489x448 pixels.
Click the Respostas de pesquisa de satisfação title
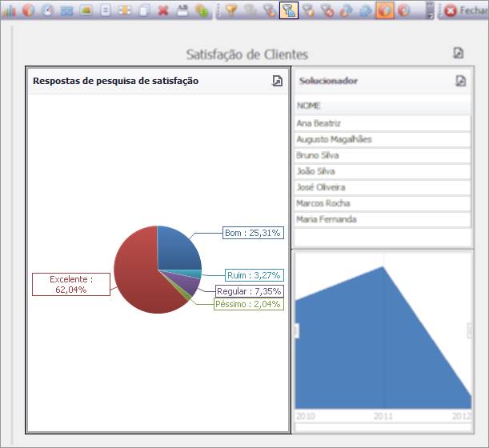(116, 81)
